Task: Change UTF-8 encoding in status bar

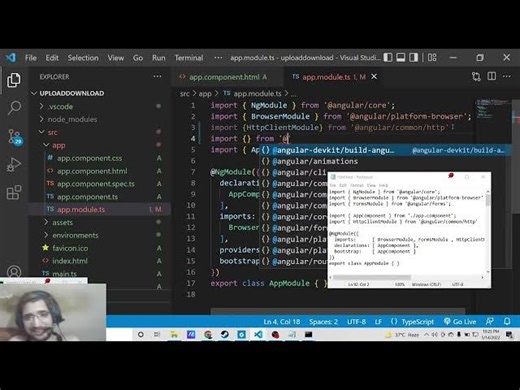Action: [356, 322]
